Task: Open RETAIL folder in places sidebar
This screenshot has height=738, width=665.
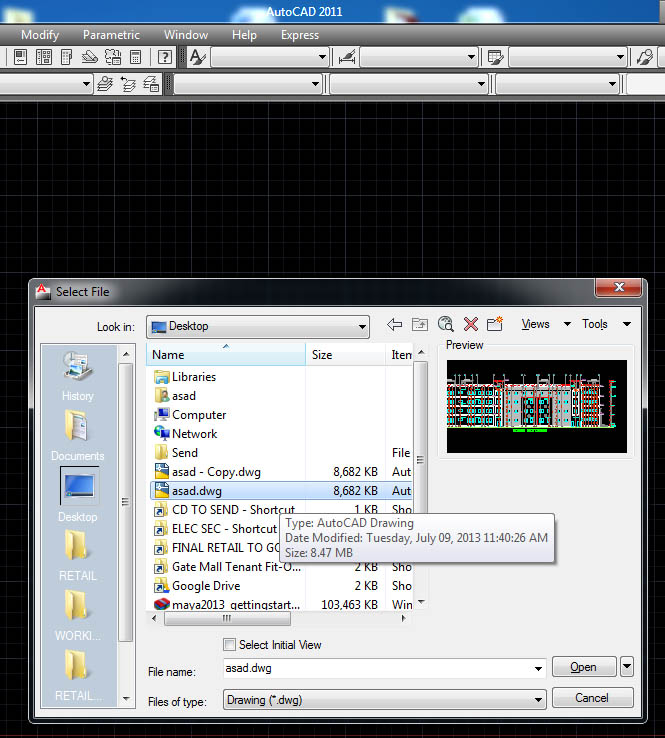Action: pyautogui.click(x=78, y=556)
